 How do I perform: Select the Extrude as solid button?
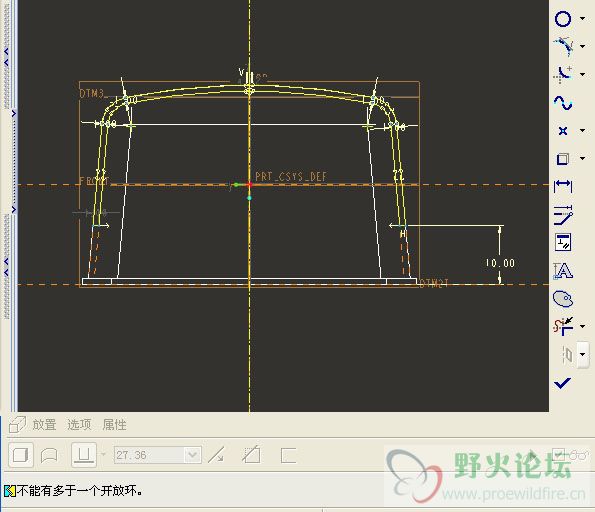click(20, 455)
